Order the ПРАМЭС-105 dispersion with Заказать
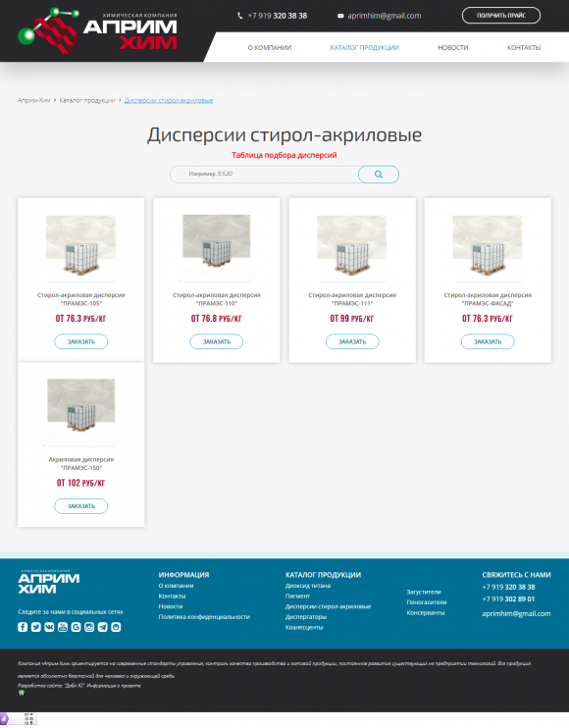 [x=81, y=341]
